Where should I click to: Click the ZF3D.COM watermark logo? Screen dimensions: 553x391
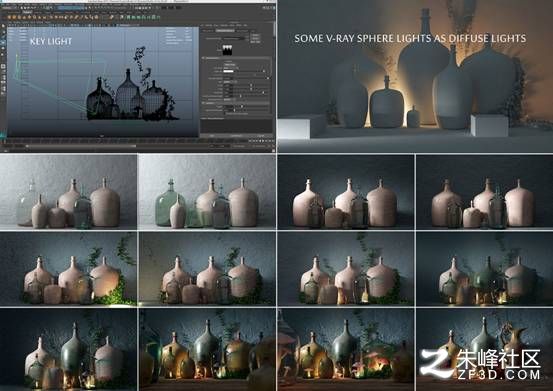click(x=481, y=365)
